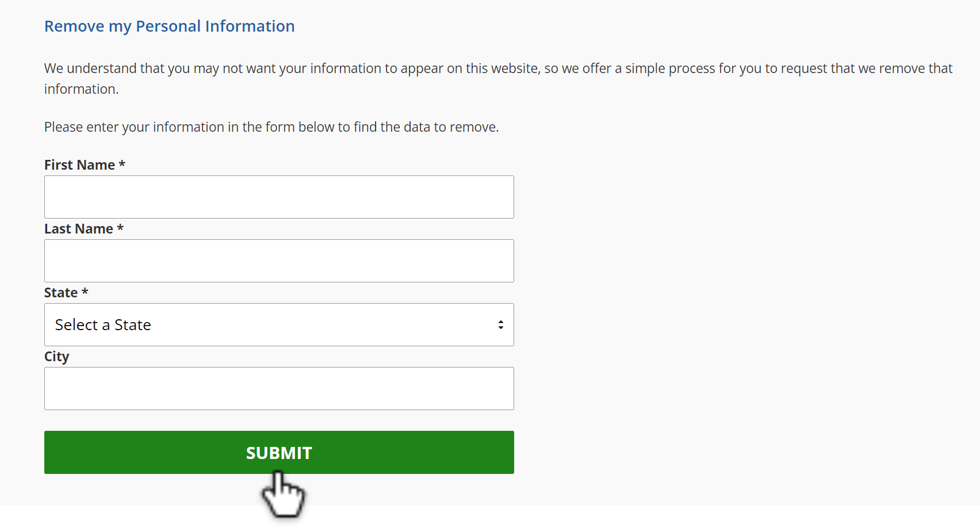980x528 pixels.
Task: Focus the Last Name text box
Action: 279,261
